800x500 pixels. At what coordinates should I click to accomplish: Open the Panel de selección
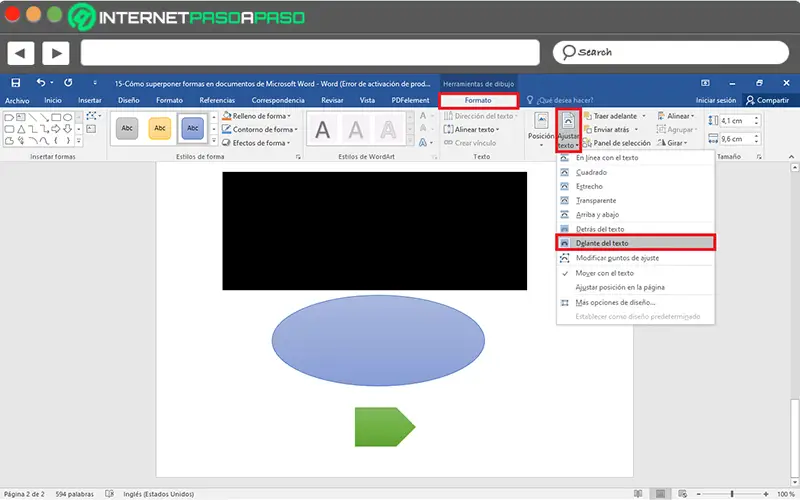point(617,143)
